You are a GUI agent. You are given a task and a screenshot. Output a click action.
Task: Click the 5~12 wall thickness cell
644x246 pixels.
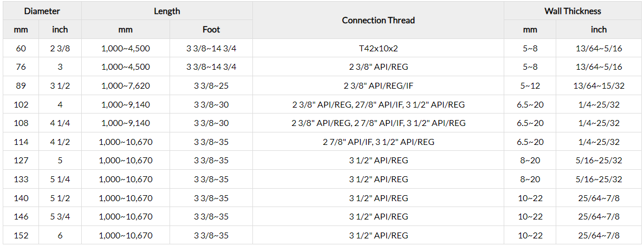530,86
